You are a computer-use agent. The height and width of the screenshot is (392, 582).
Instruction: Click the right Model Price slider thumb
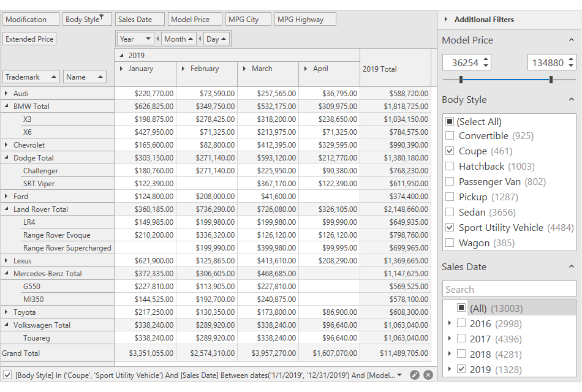tap(551, 80)
